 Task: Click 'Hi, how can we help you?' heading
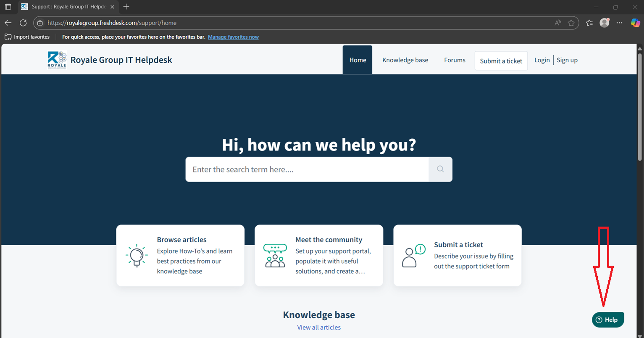pos(319,145)
